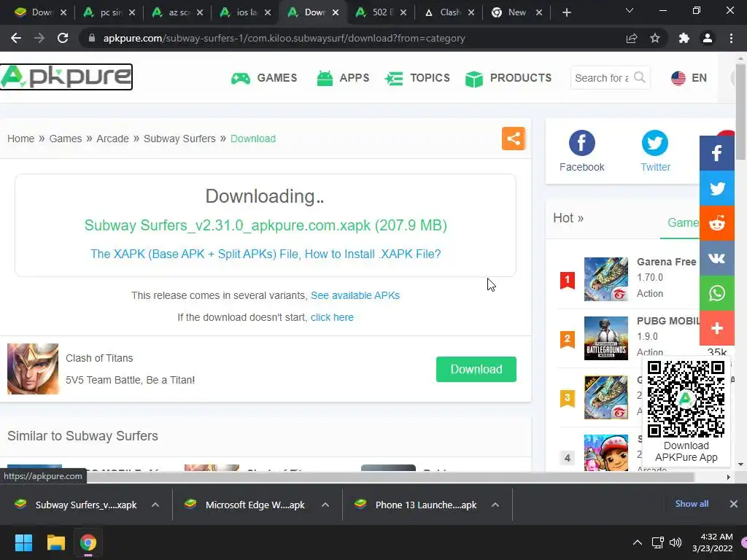Image resolution: width=747 pixels, height=560 pixels.
Task: Open File Explorer from taskbar
Action: coord(55,542)
